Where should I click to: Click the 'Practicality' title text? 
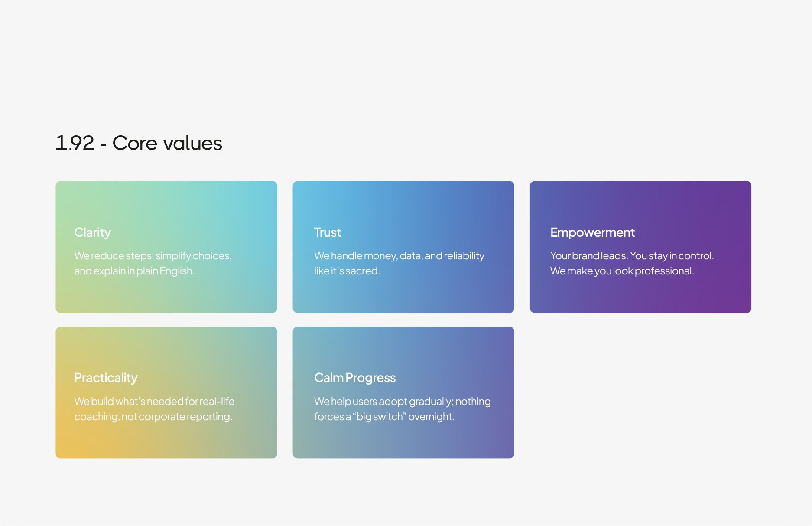[106, 378]
